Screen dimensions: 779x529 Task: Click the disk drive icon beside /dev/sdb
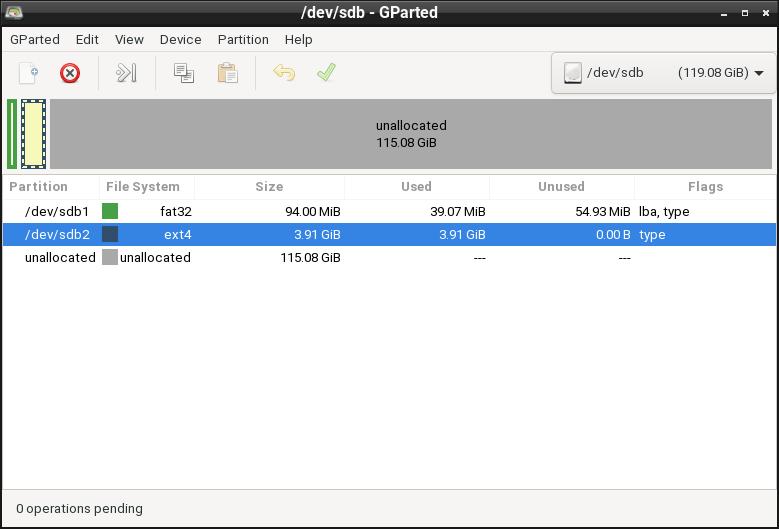573,73
